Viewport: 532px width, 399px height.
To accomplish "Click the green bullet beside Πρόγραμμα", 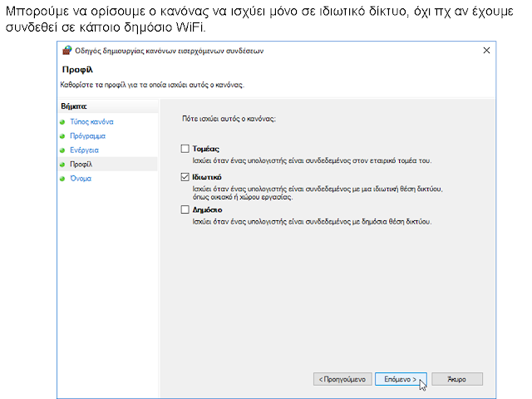I will coord(62,136).
